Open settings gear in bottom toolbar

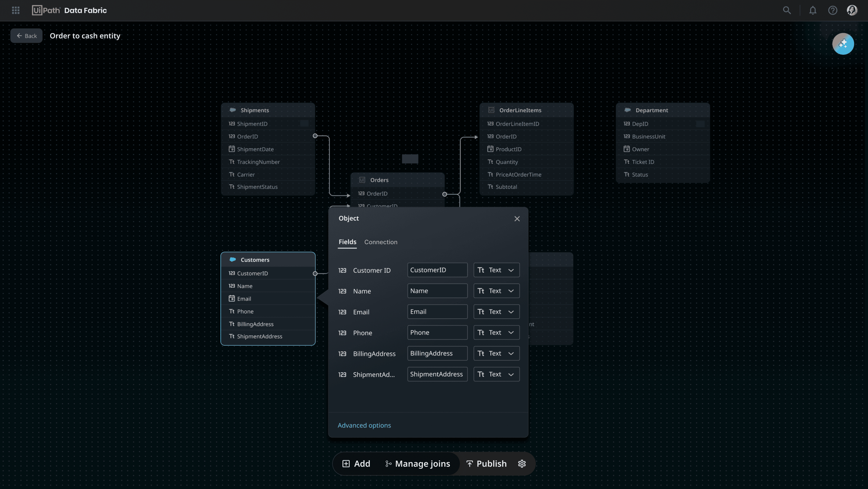[522, 464]
